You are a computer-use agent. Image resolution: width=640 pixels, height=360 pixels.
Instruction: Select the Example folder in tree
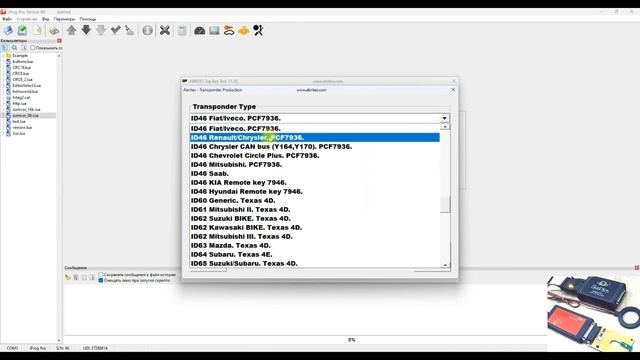click(x=20, y=56)
